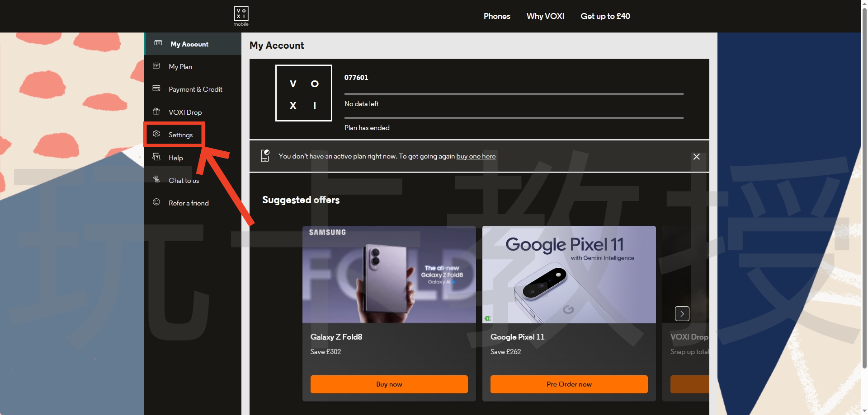Click the My Account sidebar icon
The height and width of the screenshot is (415, 868).
tap(158, 43)
